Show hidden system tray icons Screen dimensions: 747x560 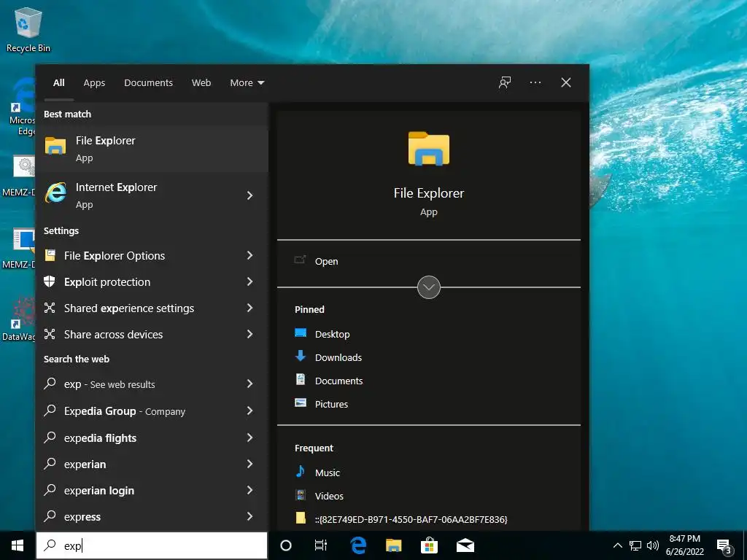(x=617, y=545)
